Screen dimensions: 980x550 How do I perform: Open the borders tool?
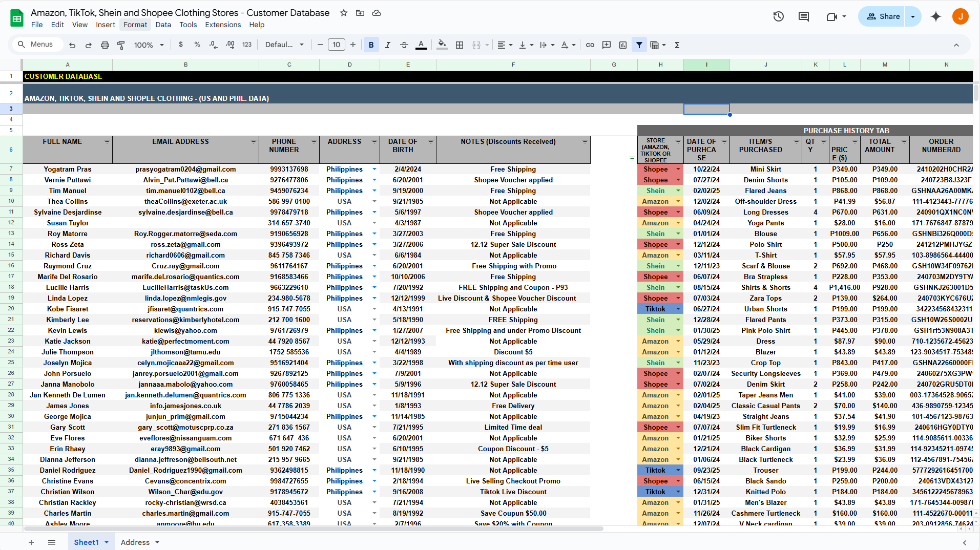(460, 45)
